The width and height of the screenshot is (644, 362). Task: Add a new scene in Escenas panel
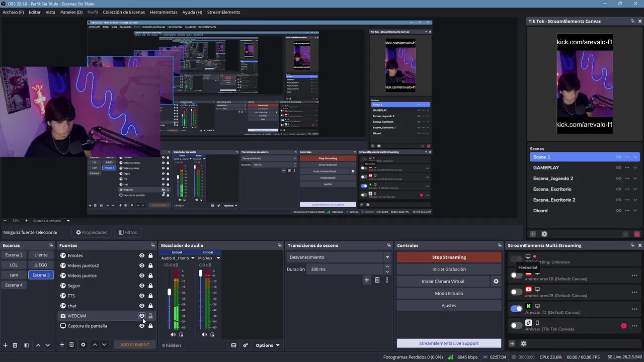click(x=6, y=345)
